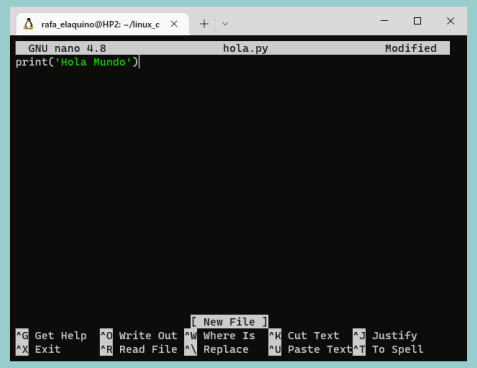Click the ^R shortcut key
This screenshot has width=477, height=368.
pyautogui.click(x=106, y=349)
